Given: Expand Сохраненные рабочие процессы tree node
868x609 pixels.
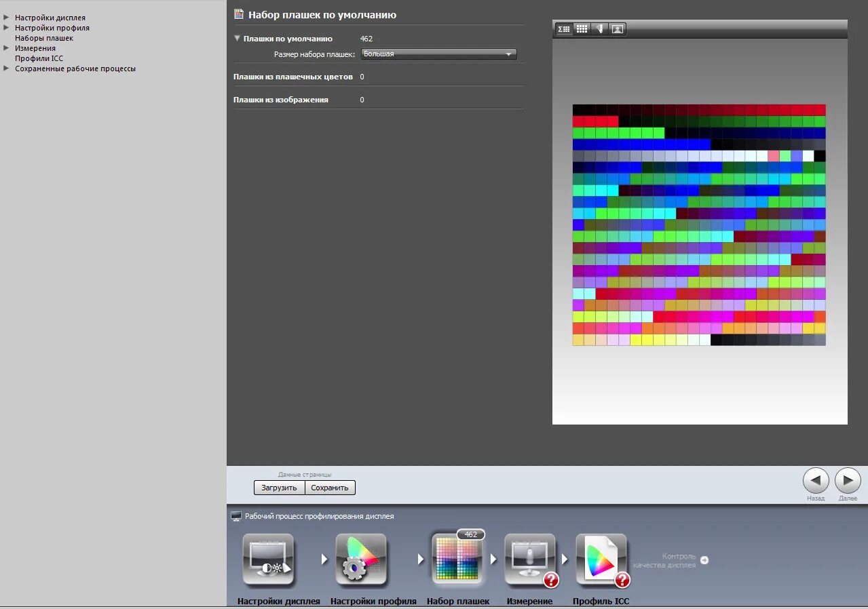Looking at the screenshot, I should click(x=6, y=68).
